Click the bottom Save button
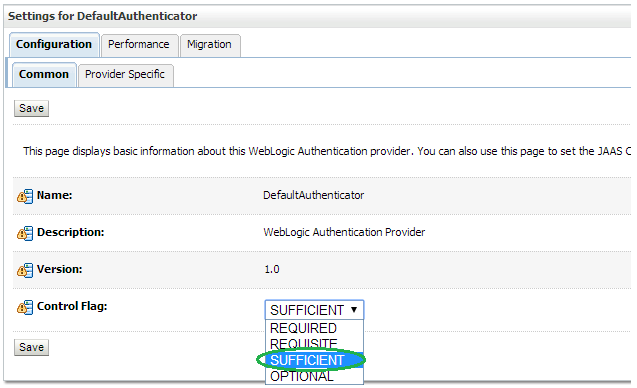 (x=31, y=347)
